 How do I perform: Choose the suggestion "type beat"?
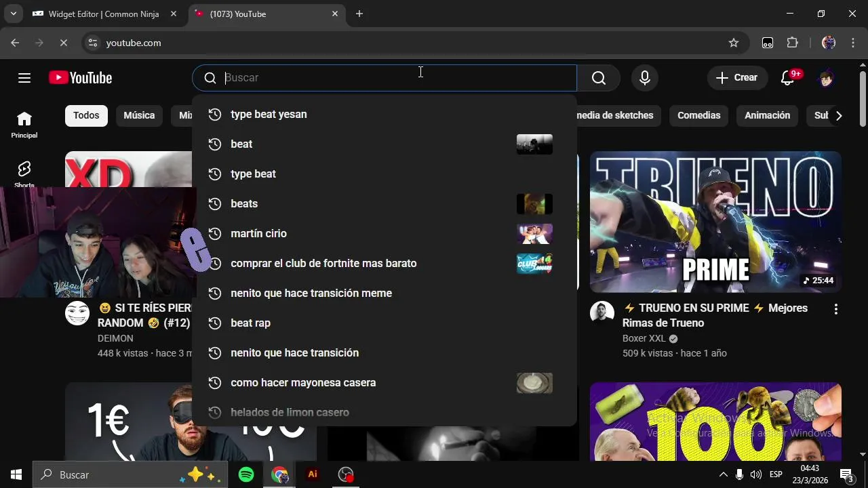pos(384,174)
